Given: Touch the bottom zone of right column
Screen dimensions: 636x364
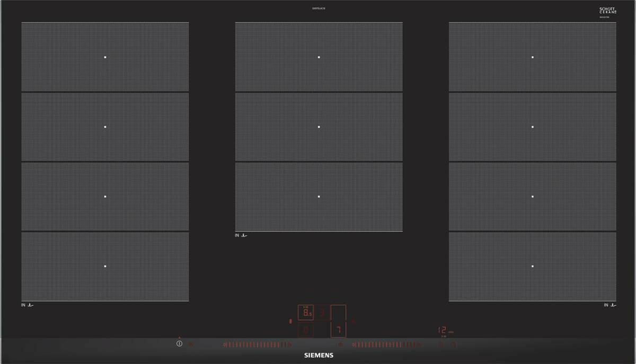Looking at the screenshot, I should pyautogui.click(x=532, y=266).
